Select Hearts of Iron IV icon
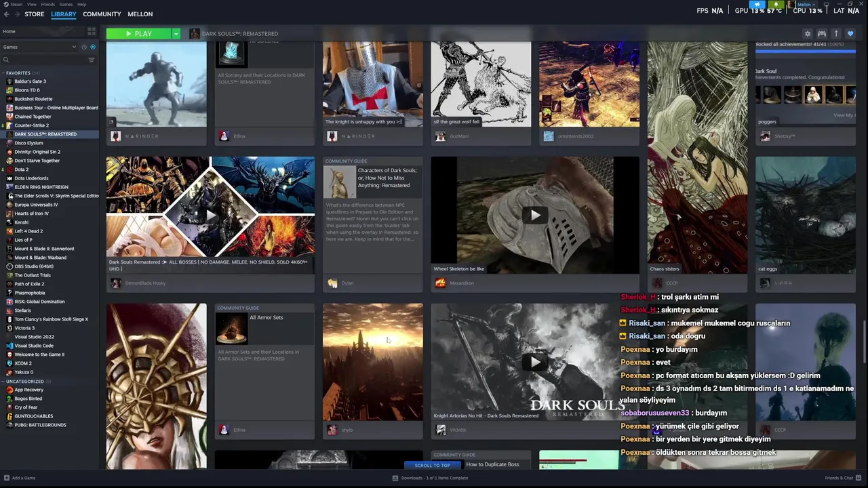This screenshot has height=488, width=868. 9,213
